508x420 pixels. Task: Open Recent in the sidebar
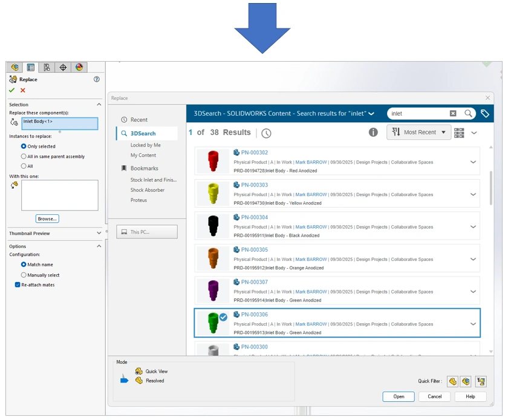click(139, 120)
